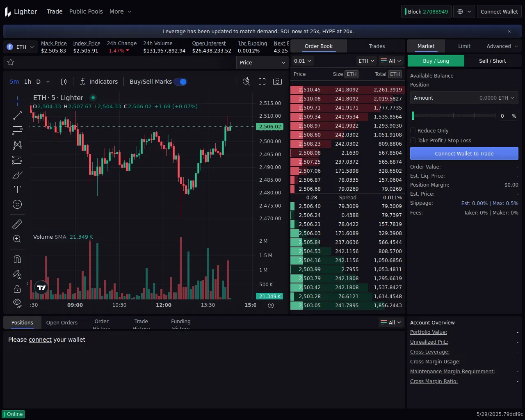
Task: Collapse the chart drawing toolbar arrow
Action: [27, 283]
